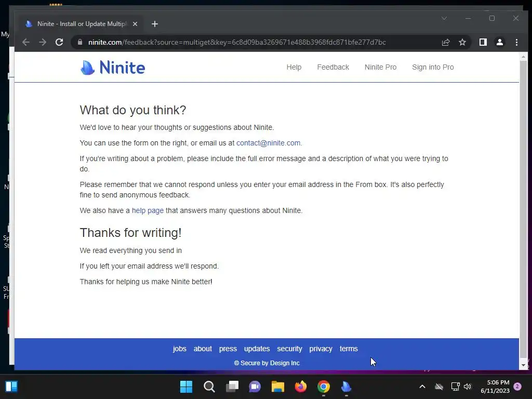Image resolution: width=532 pixels, height=399 pixels.
Task: Click the Thanks for writing! heading
Action: click(x=130, y=233)
